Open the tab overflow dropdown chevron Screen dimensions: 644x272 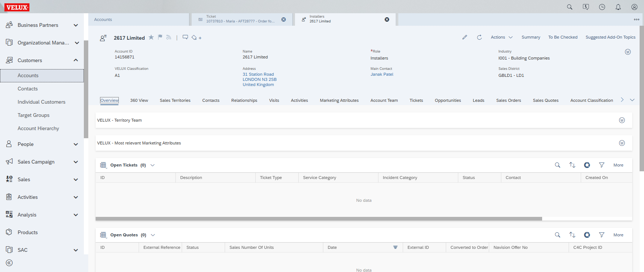(632, 100)
